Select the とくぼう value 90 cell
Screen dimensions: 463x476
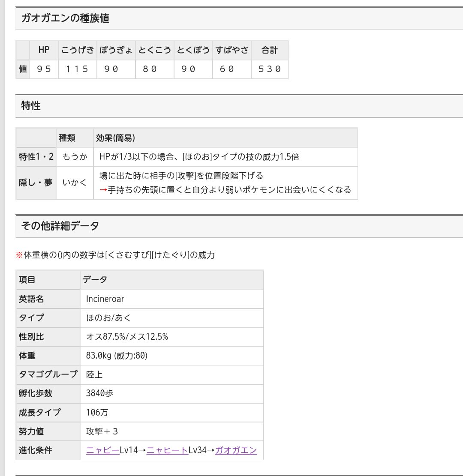click(193, 69)
